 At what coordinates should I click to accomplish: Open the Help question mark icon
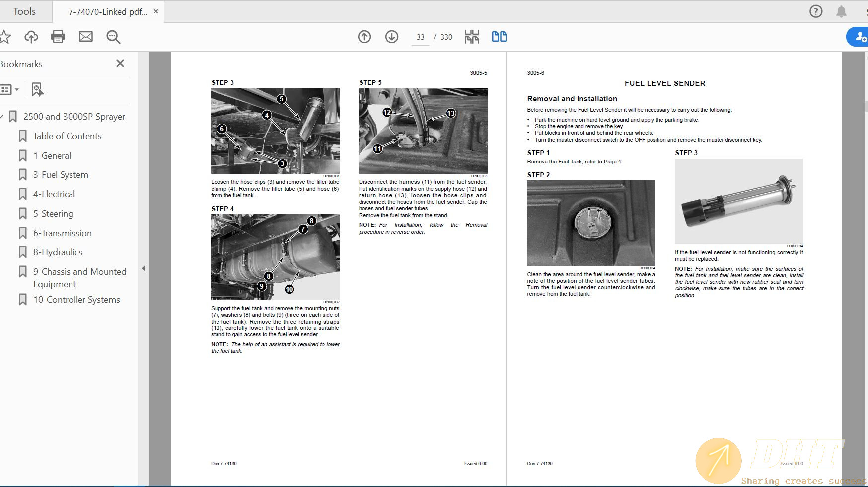[816, 11]
